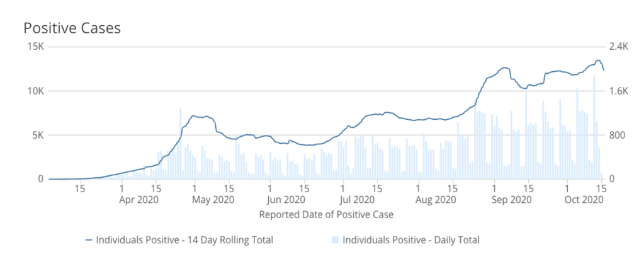Click the 'Positive Cases' chart title
644x266 pixels.
pyautogui.click(x=72, y=28)
